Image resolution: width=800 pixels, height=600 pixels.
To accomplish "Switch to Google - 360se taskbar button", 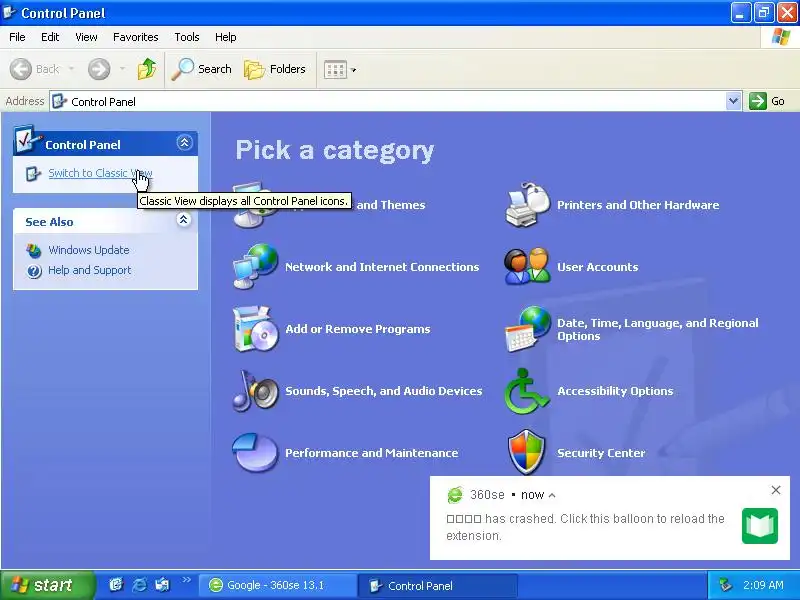I will [278, 585].
